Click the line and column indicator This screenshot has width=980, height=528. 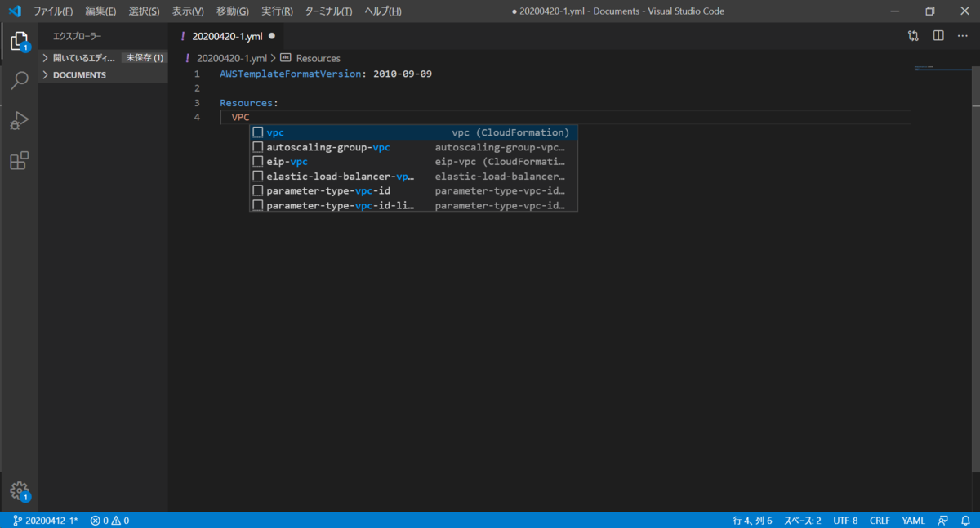(x=752, y=521)
